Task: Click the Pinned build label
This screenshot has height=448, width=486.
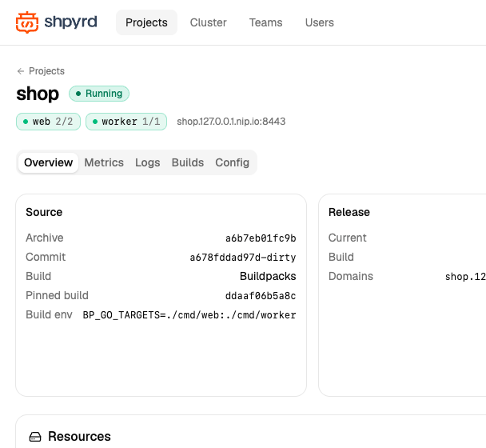Action: click(x=57, y=295)
